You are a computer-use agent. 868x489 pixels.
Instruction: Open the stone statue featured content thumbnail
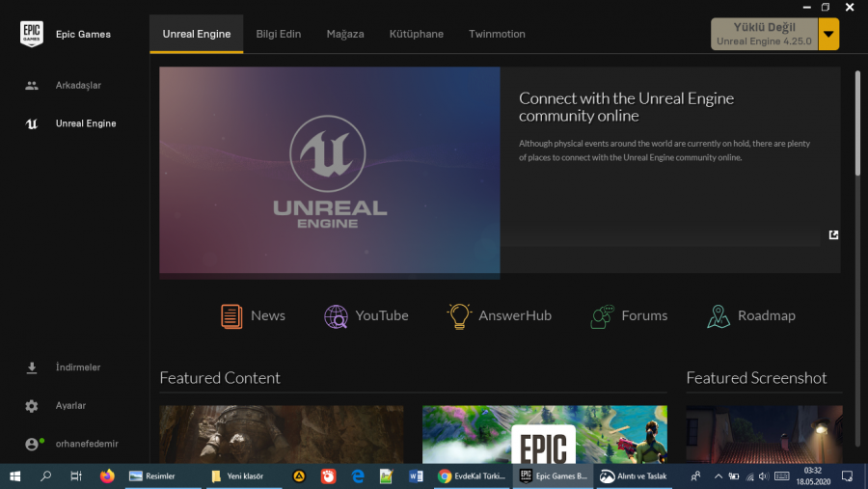282,434
